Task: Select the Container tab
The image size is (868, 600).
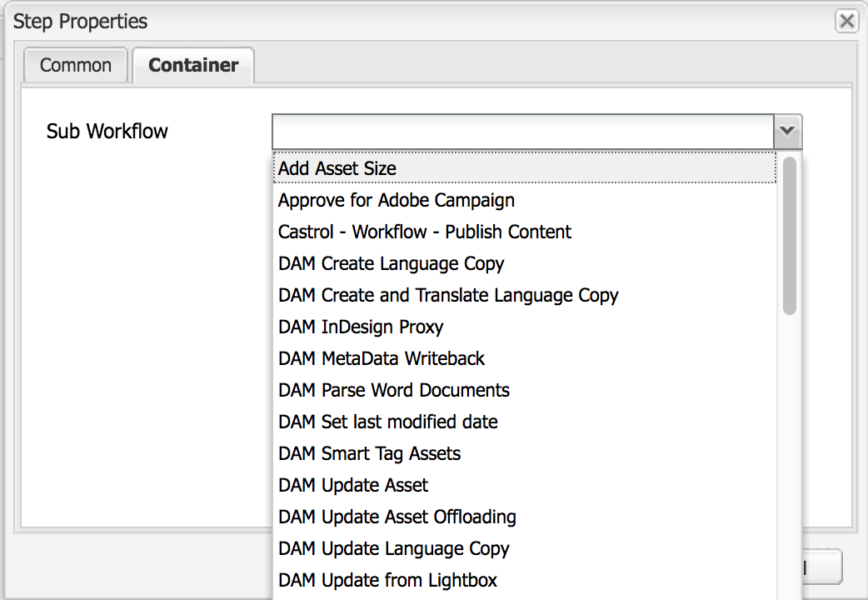Action: point(193,65)
